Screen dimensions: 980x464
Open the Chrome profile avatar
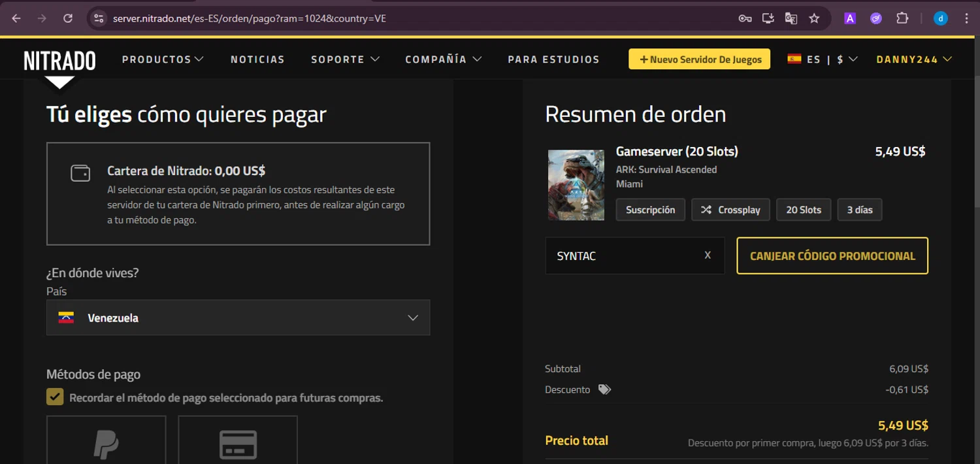(941, 18)
